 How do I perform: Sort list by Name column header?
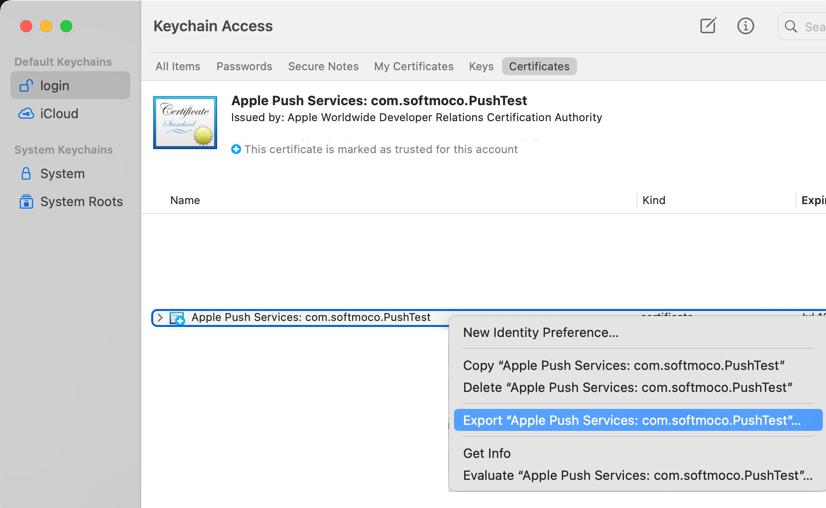coord(185,201)
